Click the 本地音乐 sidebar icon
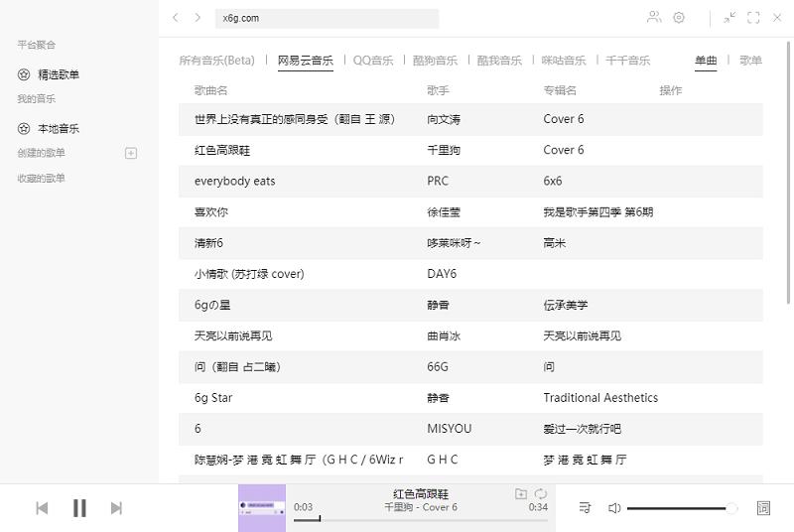The width and height of the screenshot is (794, 532). [x=24, y=129]
